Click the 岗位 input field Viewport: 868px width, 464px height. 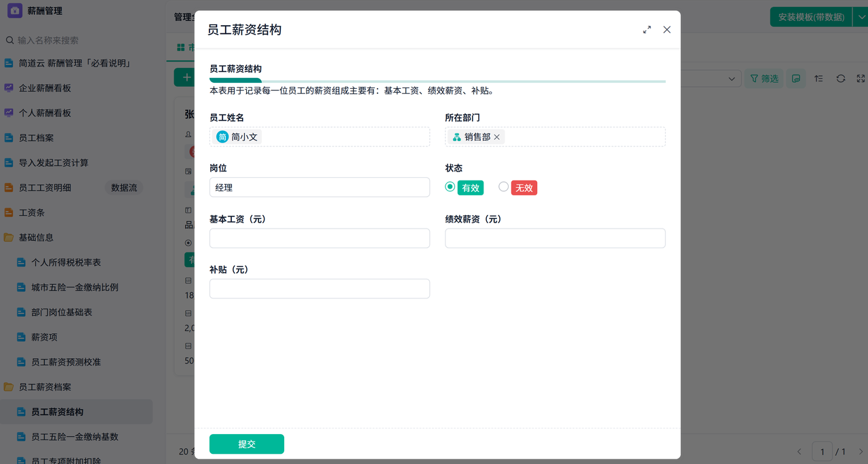click(319, 187)
